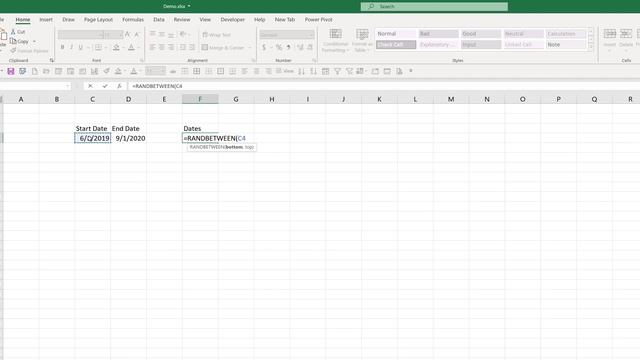Click cell with date 6/1/2019

[93, 138]
